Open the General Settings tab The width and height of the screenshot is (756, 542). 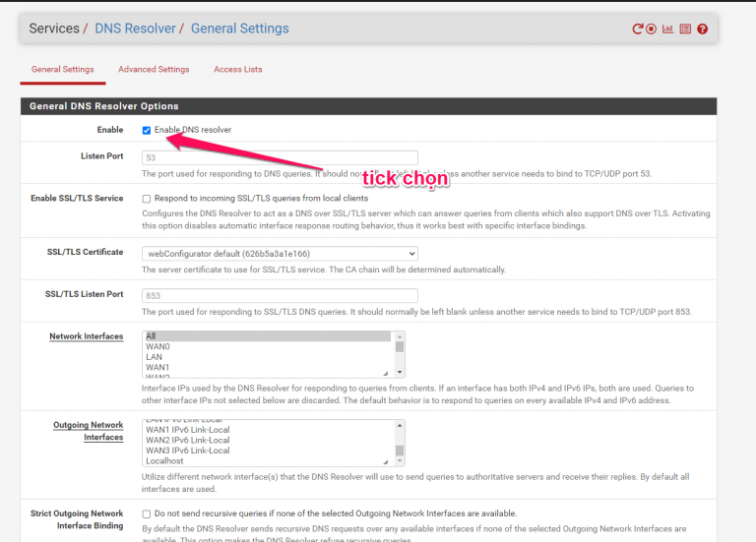pyautogui.click(x=63, y=70)
